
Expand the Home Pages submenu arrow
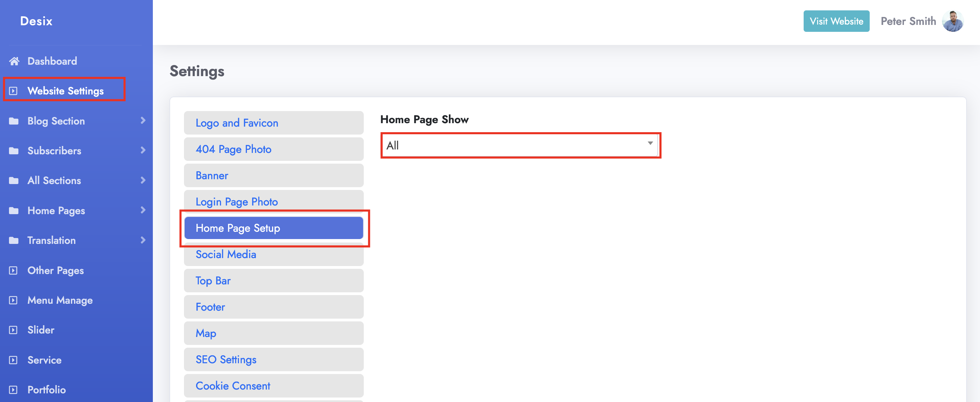[143, 210]
